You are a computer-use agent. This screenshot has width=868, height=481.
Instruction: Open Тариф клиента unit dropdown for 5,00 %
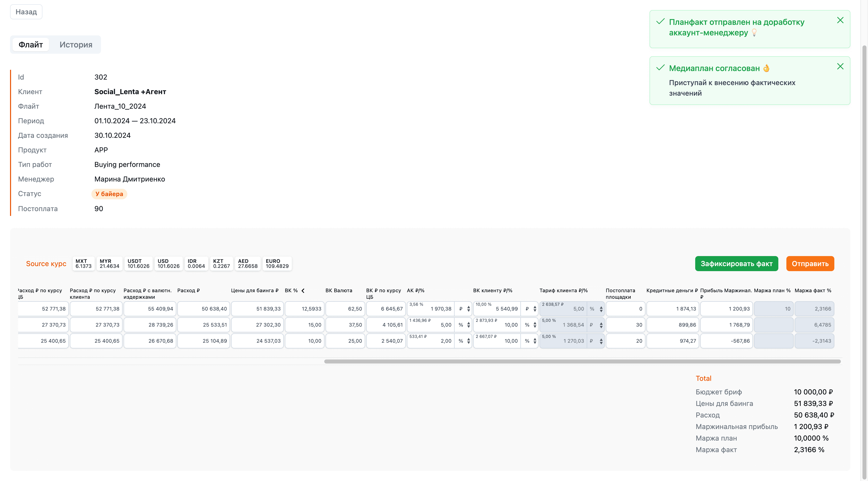596,309
